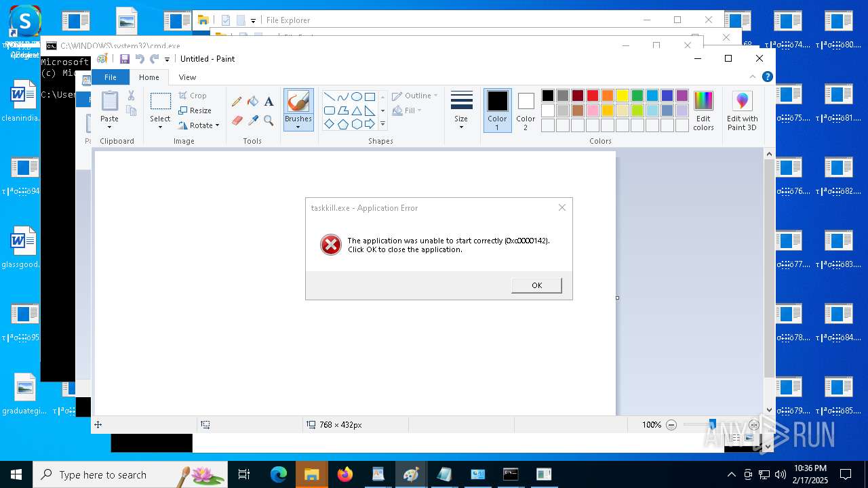Click the Crop button
This screenshot has height=488, width=868.
[x=193, y=96]
